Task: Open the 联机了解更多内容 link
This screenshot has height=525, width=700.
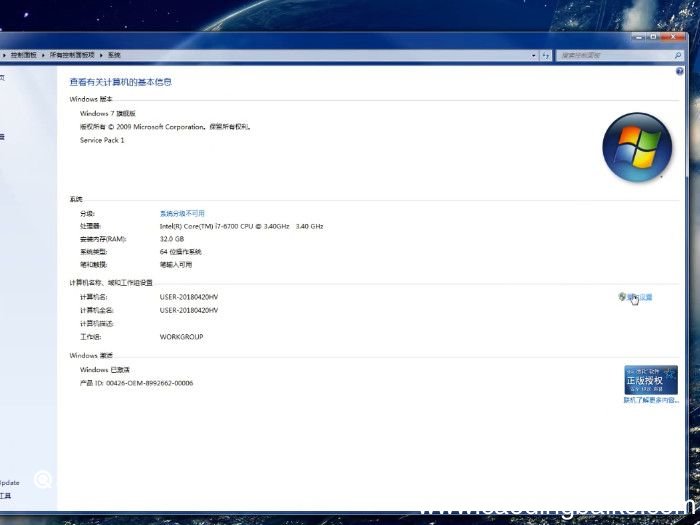Action: pos(651,400)
